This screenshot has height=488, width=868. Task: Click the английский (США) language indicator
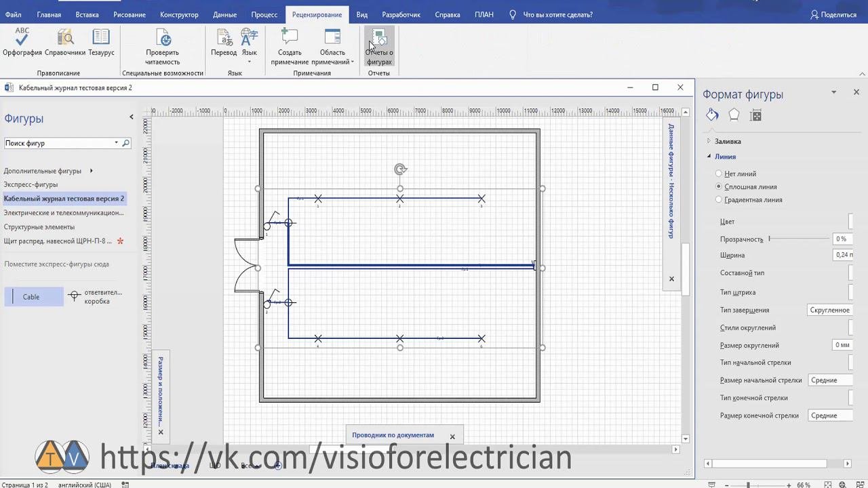click(x=85, y=485)
